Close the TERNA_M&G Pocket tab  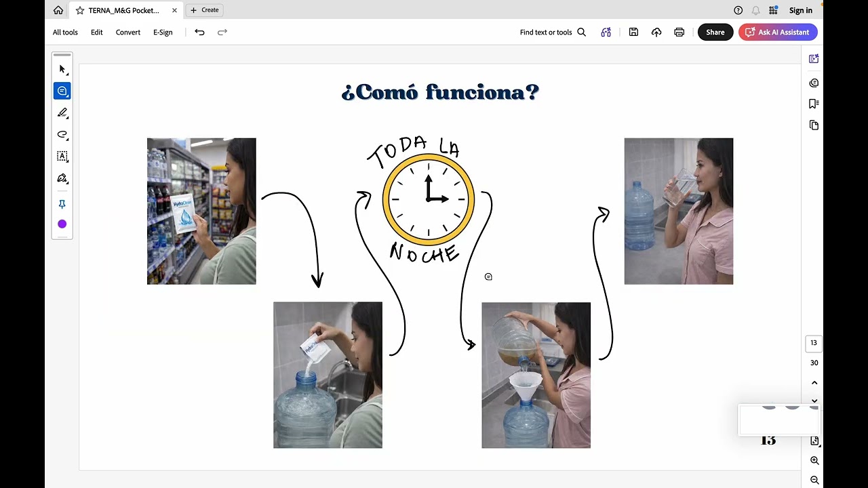pyautogui.click(x=174, y=10)
